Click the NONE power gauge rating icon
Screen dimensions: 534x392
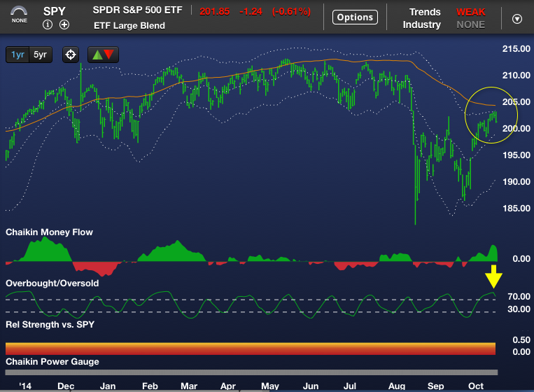19,14
